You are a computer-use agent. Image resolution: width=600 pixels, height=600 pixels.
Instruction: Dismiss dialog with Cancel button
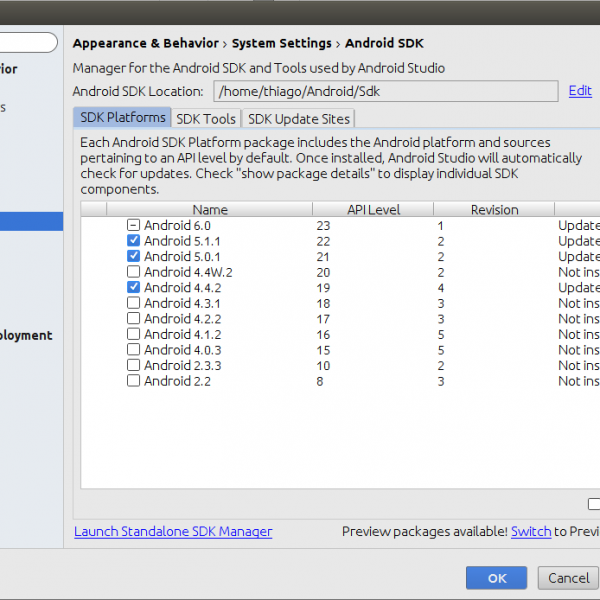click(568, 578)
